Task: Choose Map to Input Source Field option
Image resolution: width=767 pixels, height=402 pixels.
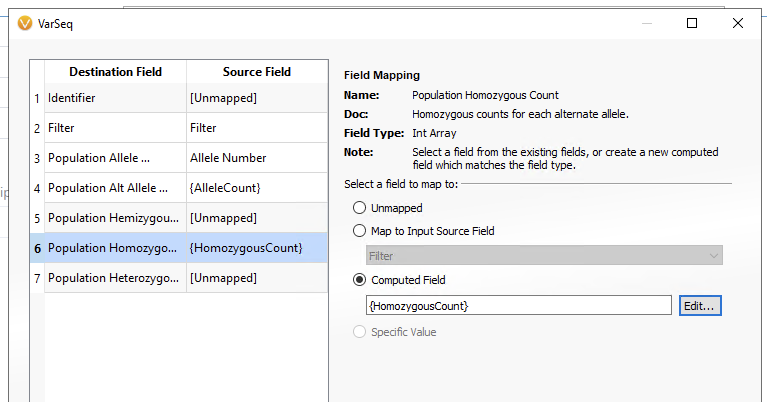Action: (359, 231)
